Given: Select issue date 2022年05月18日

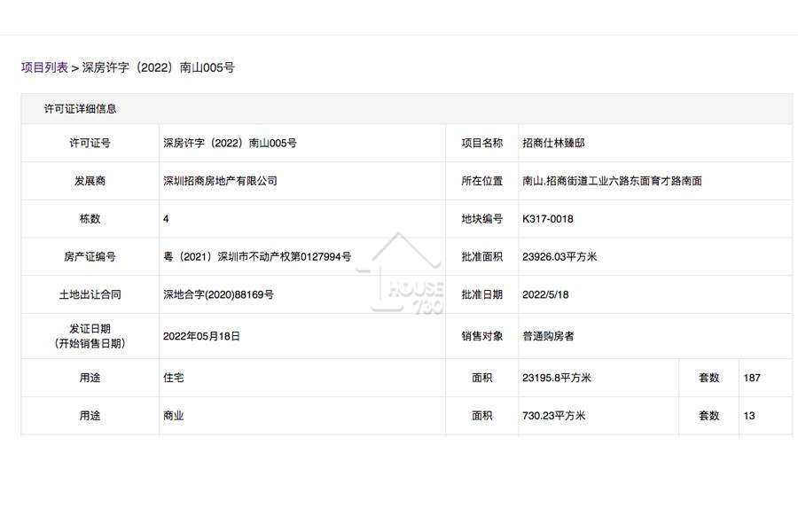Looking at the screenshot, I should pos(201,336).
